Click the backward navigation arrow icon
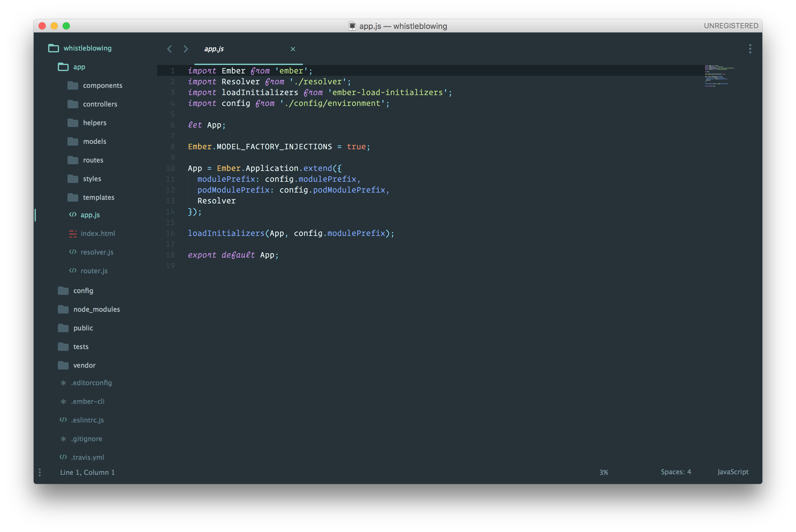796x532 pixels. (168, 49)
